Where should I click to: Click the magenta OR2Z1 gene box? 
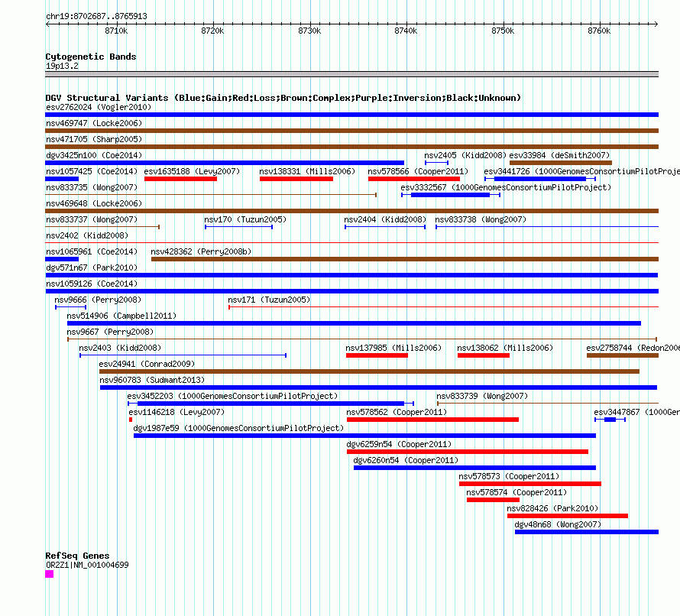(x=50, y=574)
